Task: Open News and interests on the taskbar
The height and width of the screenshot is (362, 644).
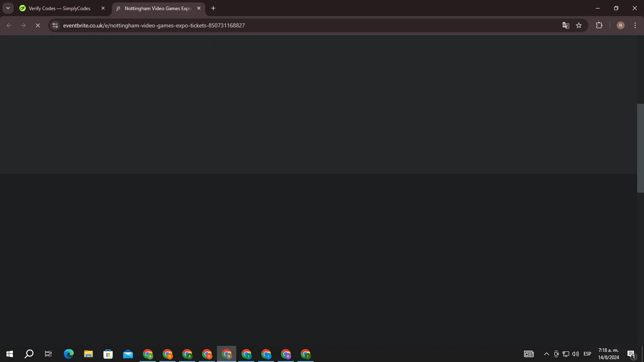Action: (x=529, y=354)
